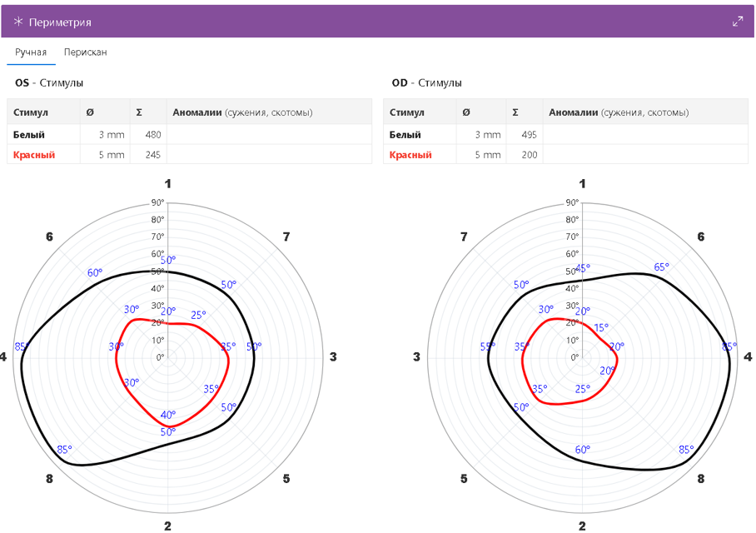This screenshot has height=533, width=756.
Task: Click the 200 sum value in the OD table
Action: click(530, 154)
